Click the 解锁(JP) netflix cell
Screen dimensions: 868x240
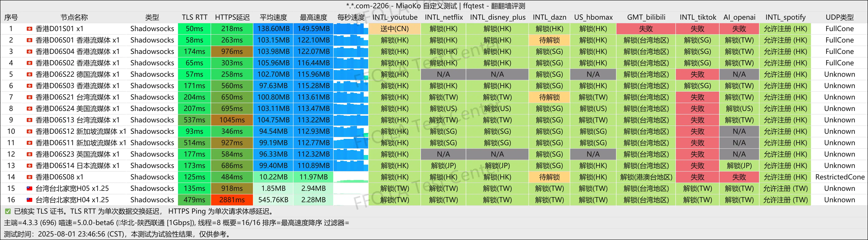pyautogui.click(x=443, y=165)
